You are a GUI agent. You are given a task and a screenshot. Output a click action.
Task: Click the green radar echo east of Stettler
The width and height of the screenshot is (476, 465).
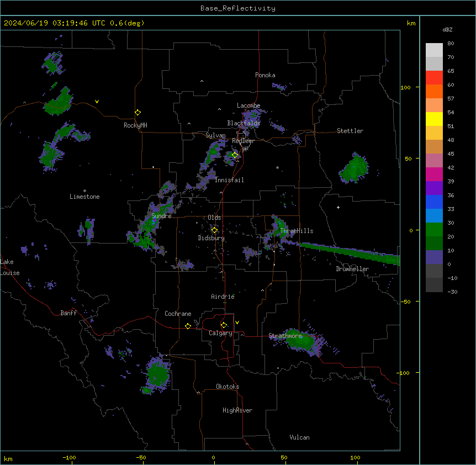point(354,169)
